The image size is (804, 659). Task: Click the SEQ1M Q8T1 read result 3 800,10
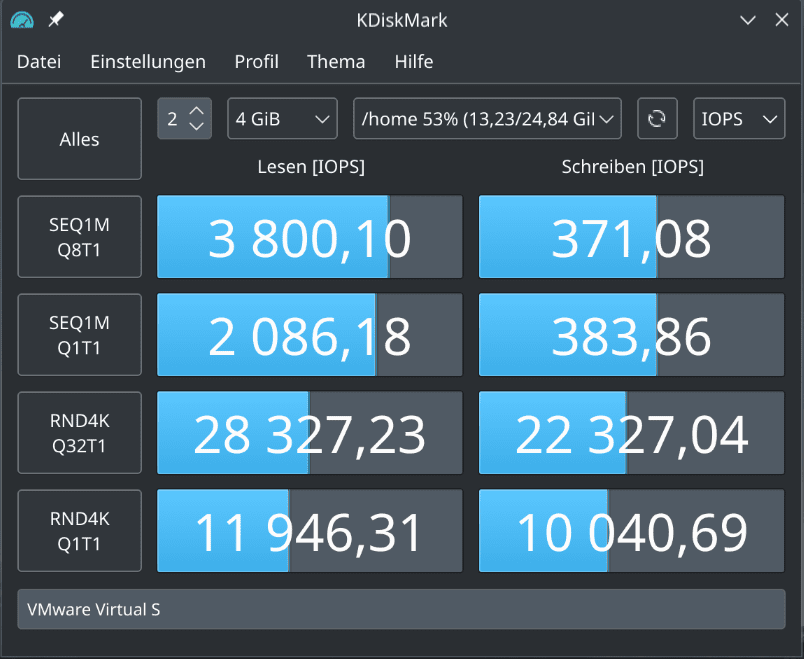(x=310, y=237)
